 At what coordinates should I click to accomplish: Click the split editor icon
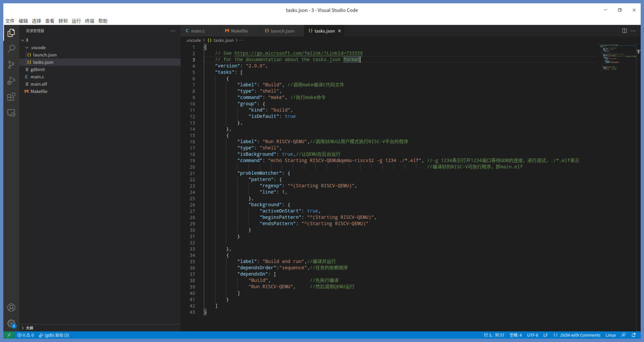click(x=624, y=31)
